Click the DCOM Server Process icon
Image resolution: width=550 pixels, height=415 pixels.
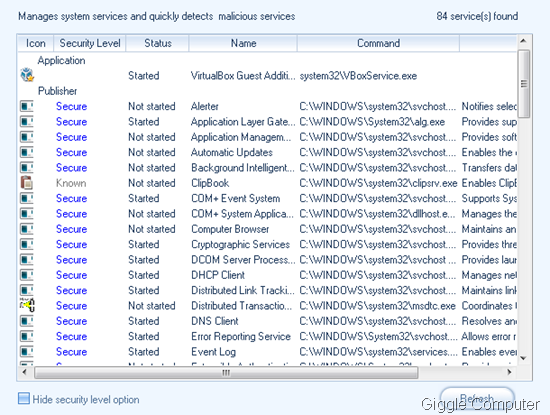click(x=27, y=260)
